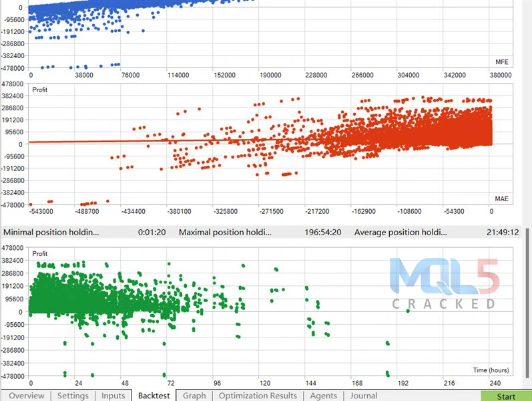
Task: Click the -271500 MAE axis value
Action: 271,211
